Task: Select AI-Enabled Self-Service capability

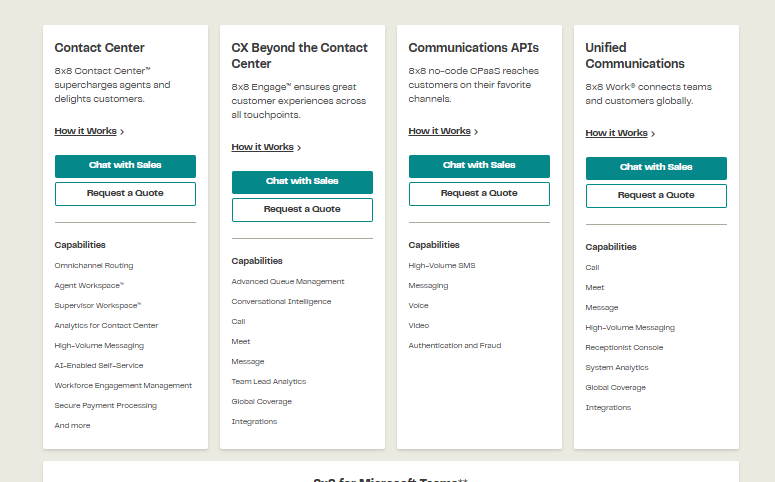Action: pyautogui.click(x=99, y=366)
